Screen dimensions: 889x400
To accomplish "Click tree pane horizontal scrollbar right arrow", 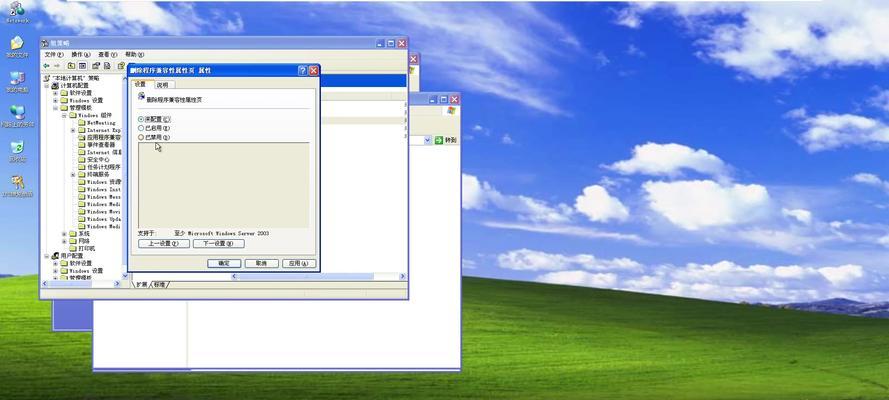I will tap(117, 283).
